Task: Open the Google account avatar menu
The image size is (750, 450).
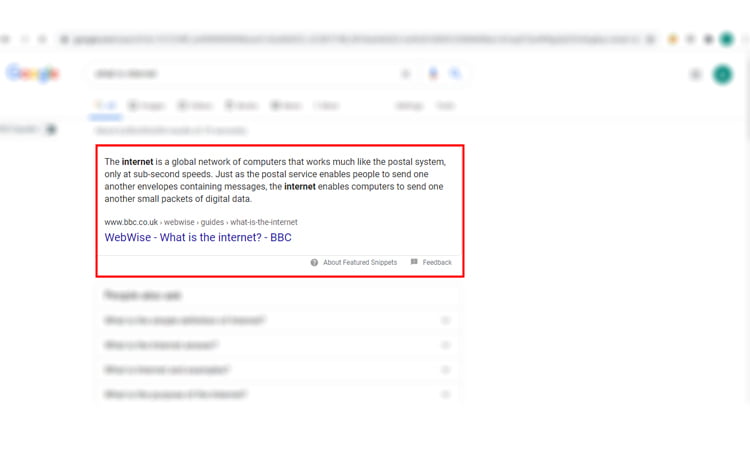Action: (x=722, y=74)
